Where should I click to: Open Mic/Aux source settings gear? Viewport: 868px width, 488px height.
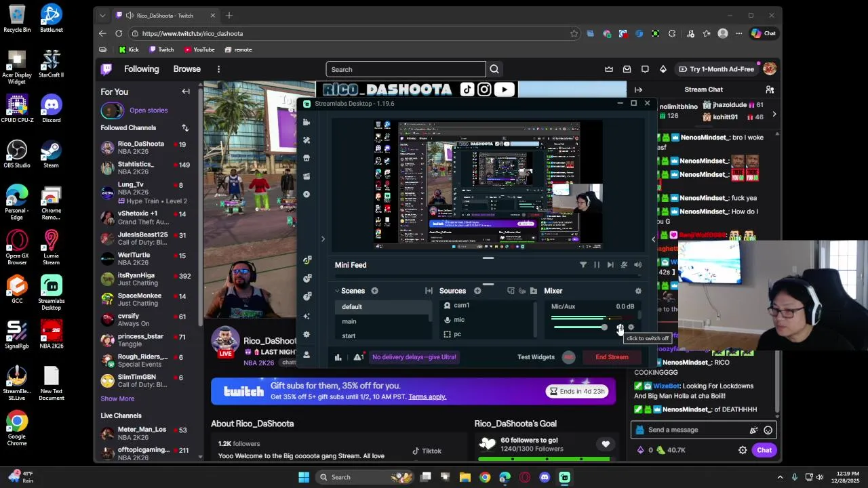[631, 328]
